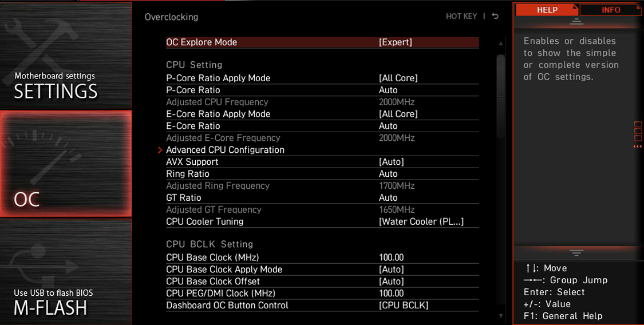Click the collapse handle below the HELP tab

click(576, 22)
